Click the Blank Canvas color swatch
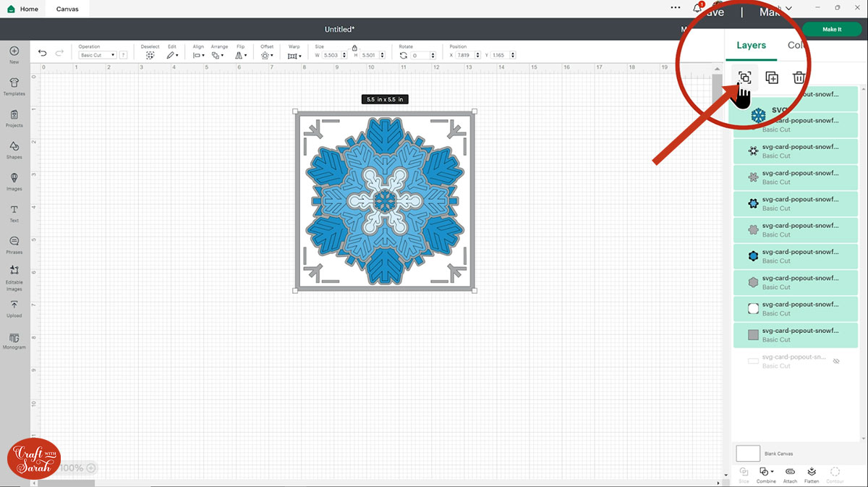The height and width of the screenshot is (487, 868). point(748,454)
